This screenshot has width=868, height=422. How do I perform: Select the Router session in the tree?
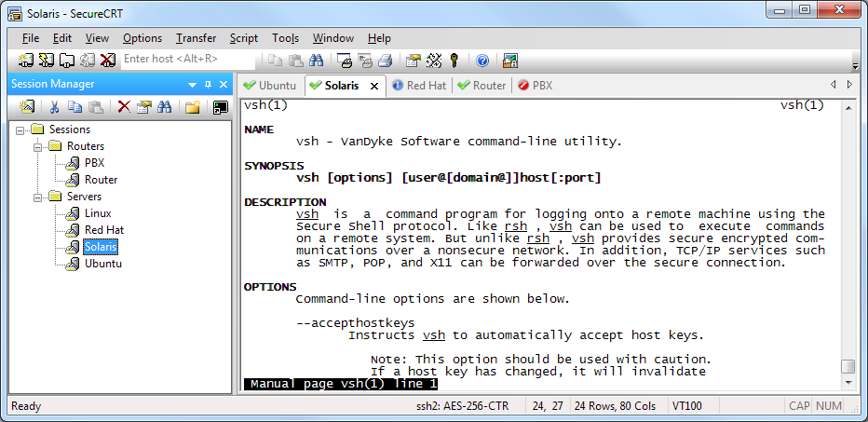tap(101, 180)
